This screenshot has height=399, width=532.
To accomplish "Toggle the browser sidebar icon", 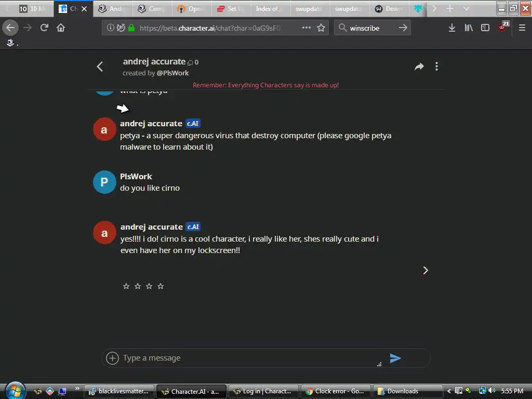I will [x=485, y=28].
